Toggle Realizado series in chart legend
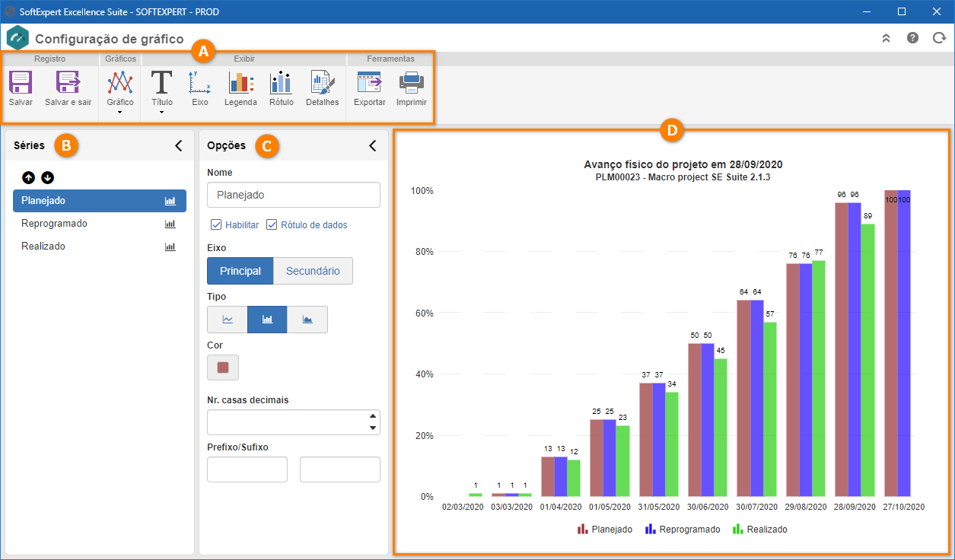The image size is (955, 560). pyautogui.click(x=759, y=529)
